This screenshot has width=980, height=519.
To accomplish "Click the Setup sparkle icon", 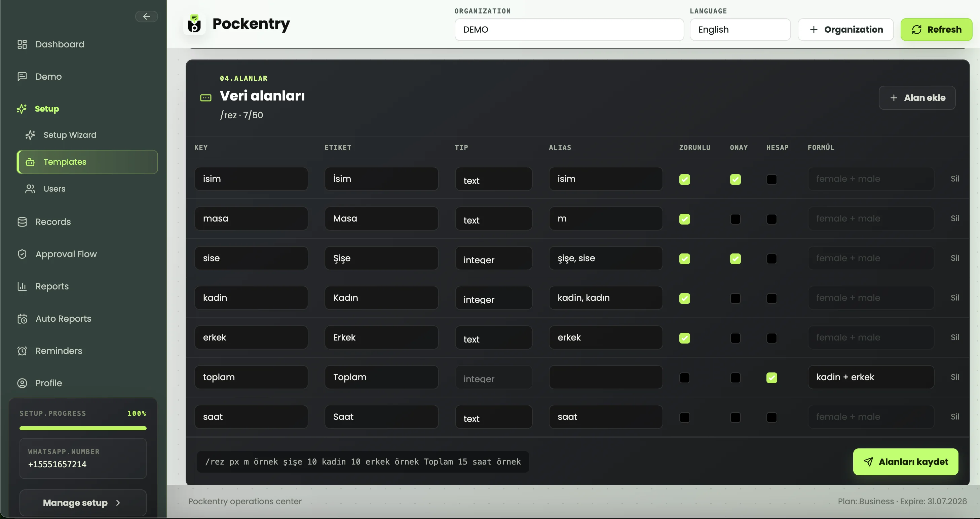I will (22, 109).
